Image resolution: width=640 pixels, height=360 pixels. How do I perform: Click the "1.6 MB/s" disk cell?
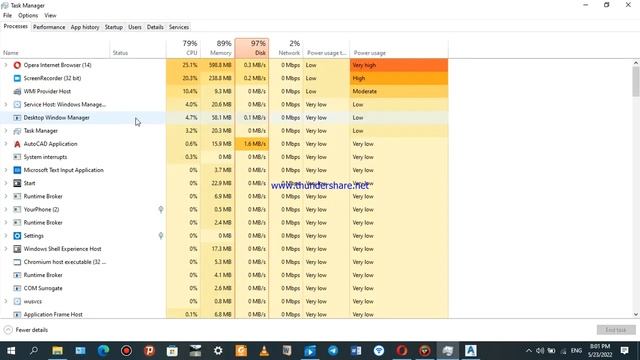click(252, 144)
